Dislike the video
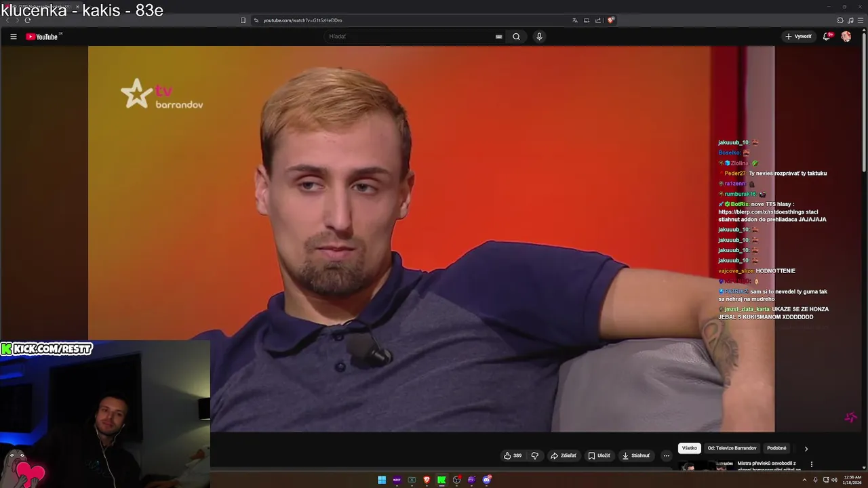The image size is (868, 488). [x=534, y=455]
